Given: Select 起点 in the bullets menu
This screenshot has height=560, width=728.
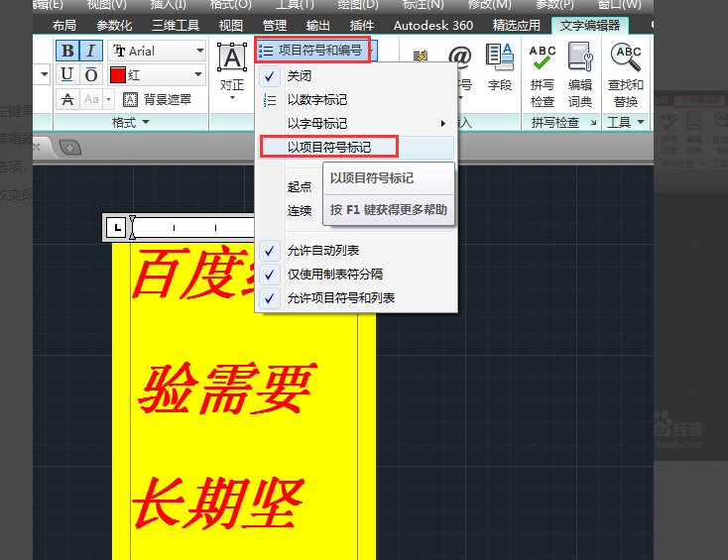Looking at the screenshot, I should tap(299, 187).
